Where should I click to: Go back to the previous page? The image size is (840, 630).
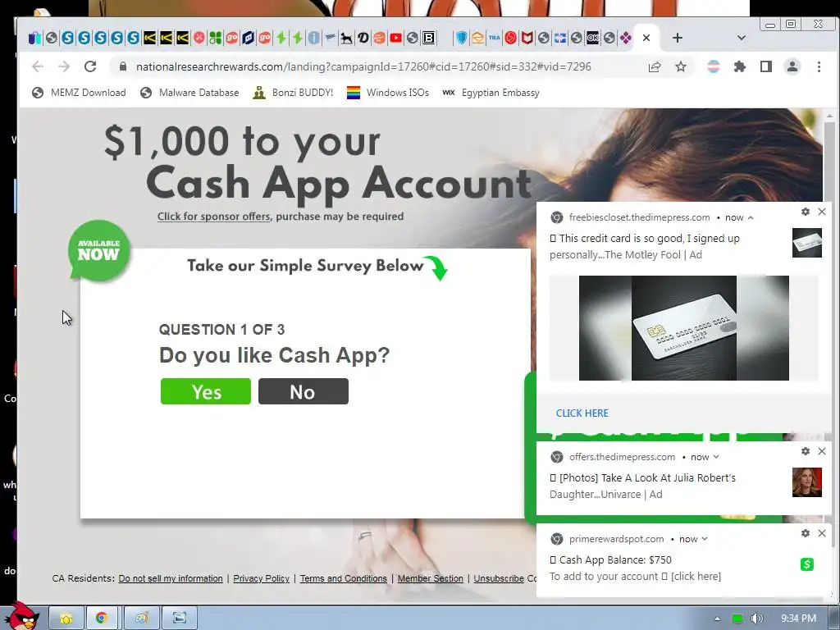coord(38,66)
